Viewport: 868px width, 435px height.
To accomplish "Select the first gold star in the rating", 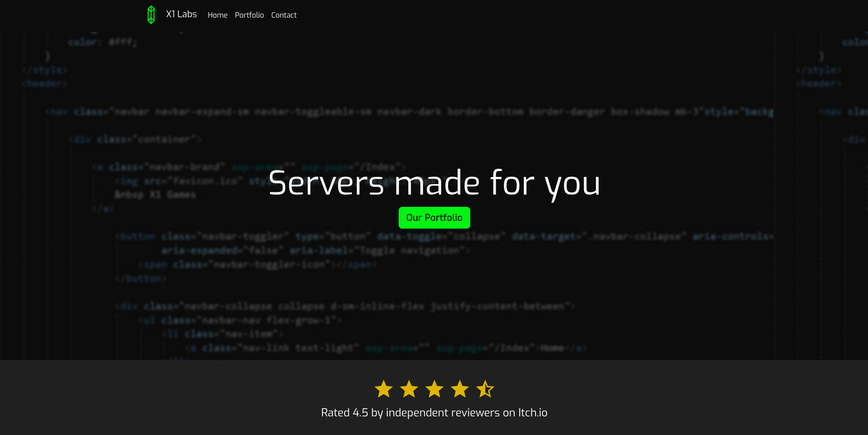I will tap(383, 389).
